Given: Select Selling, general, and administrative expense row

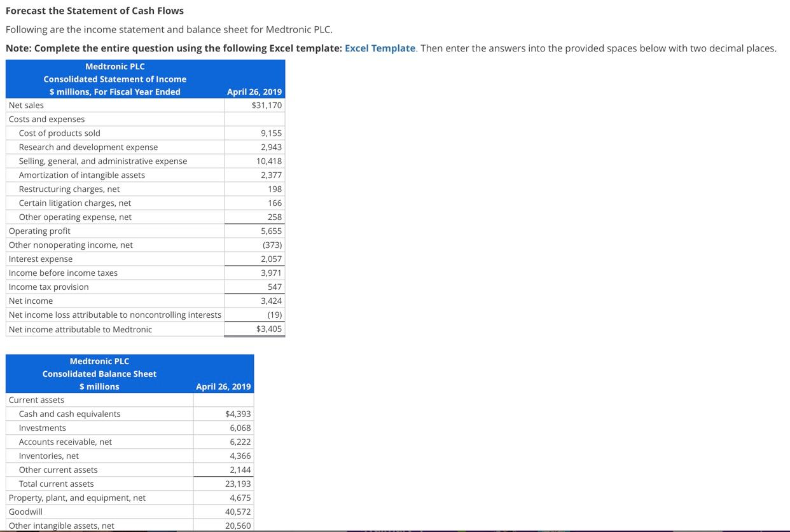Looking at the screenshot, I should [103, 161].
